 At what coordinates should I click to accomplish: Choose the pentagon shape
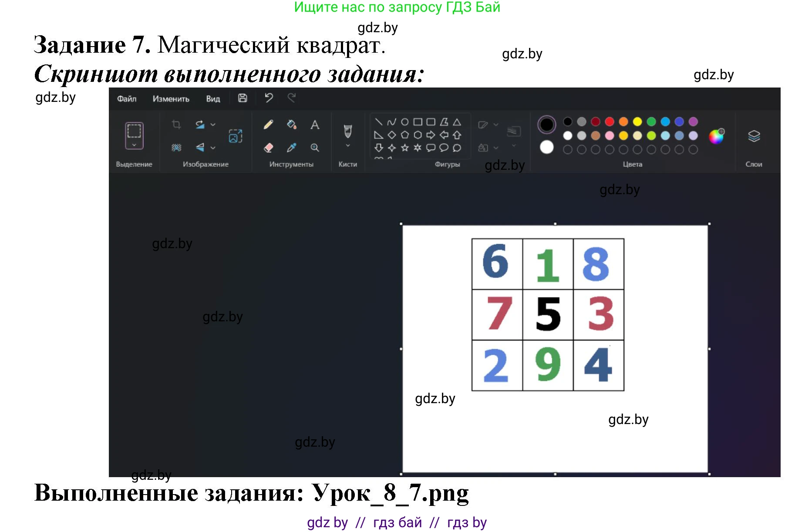(405, 135)
